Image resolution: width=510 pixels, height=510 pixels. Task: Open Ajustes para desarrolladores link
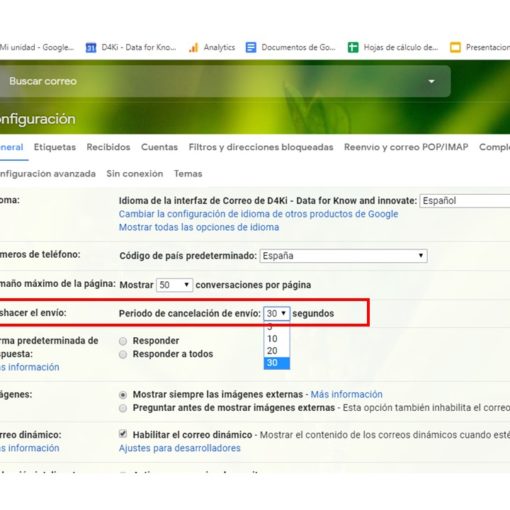(180, 448)
